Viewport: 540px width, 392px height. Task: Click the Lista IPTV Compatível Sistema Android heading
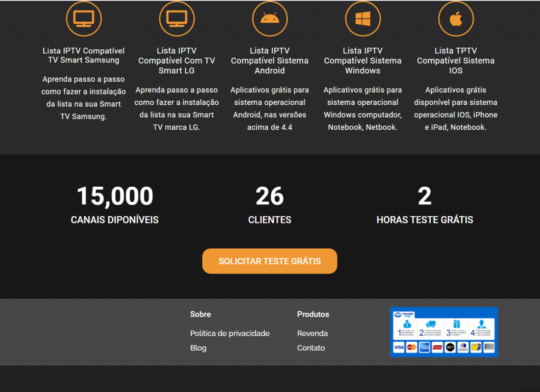click(x=270, y=61)
